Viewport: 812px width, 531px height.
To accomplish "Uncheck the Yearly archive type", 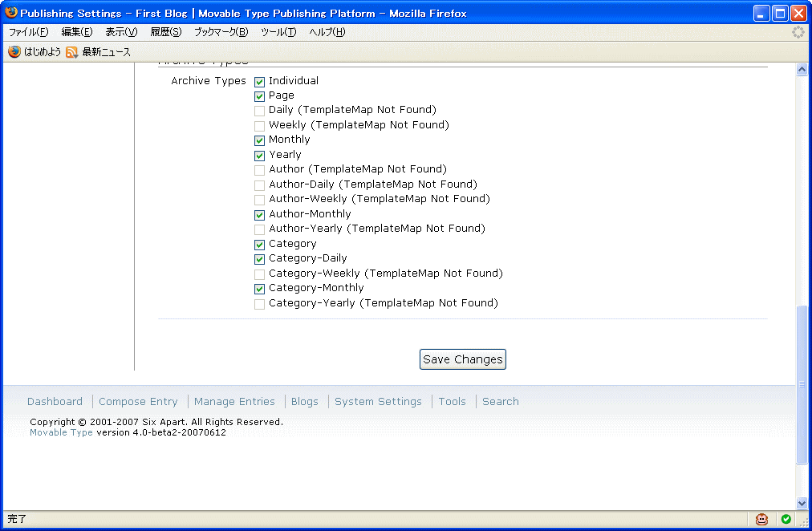I will click(259, 156).
